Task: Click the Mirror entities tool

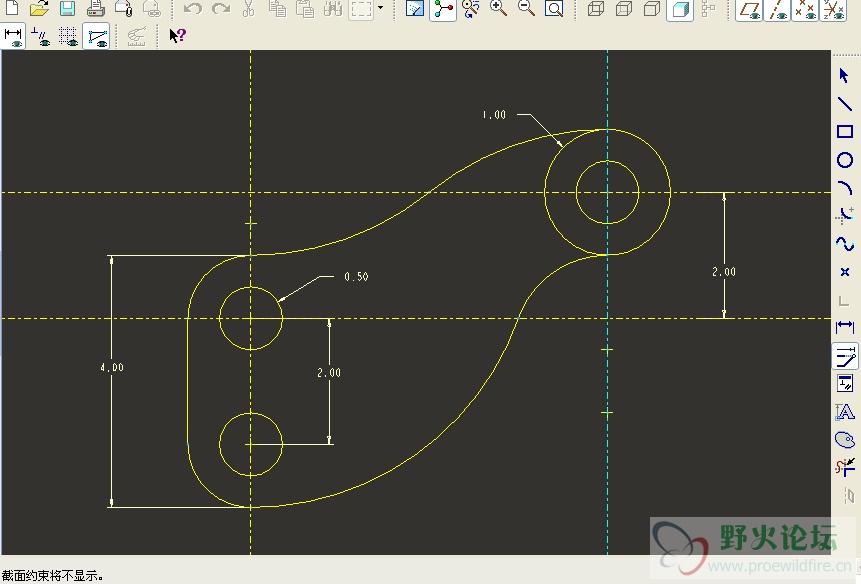Action: coord(847,496)
